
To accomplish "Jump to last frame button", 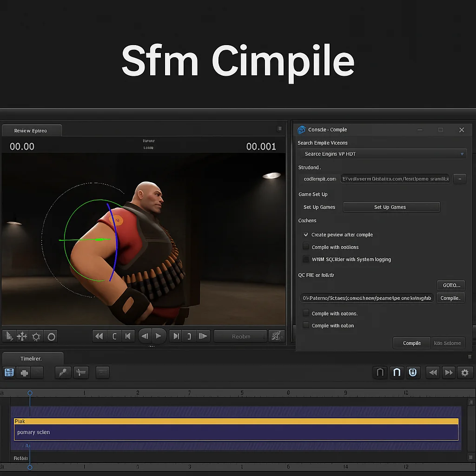I will (176, 337).
